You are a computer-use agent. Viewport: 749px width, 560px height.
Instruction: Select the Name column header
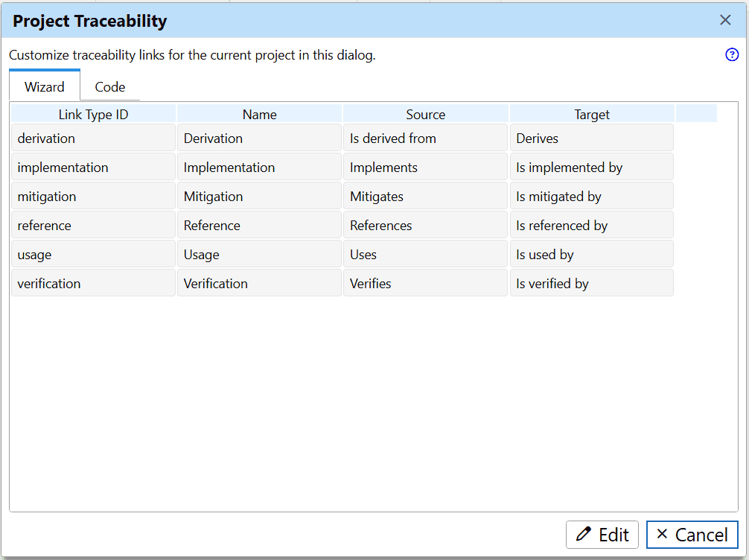pyautogui.click(x=259, y=114)
